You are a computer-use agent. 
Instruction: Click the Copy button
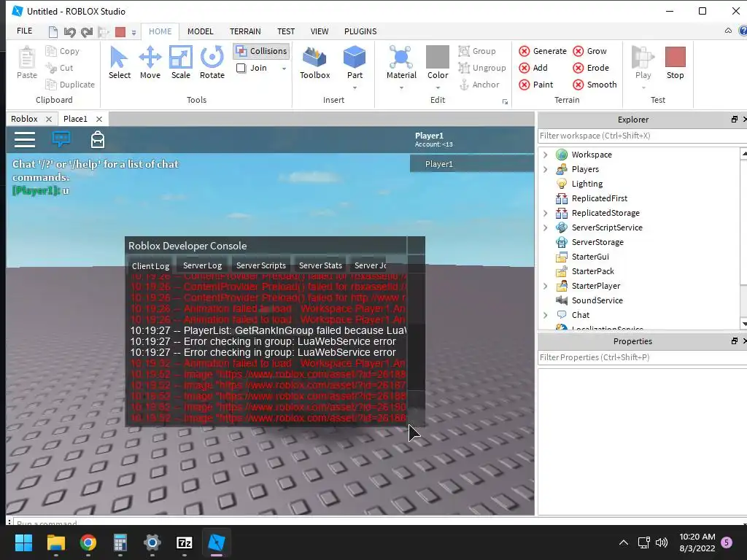(63, 51)
